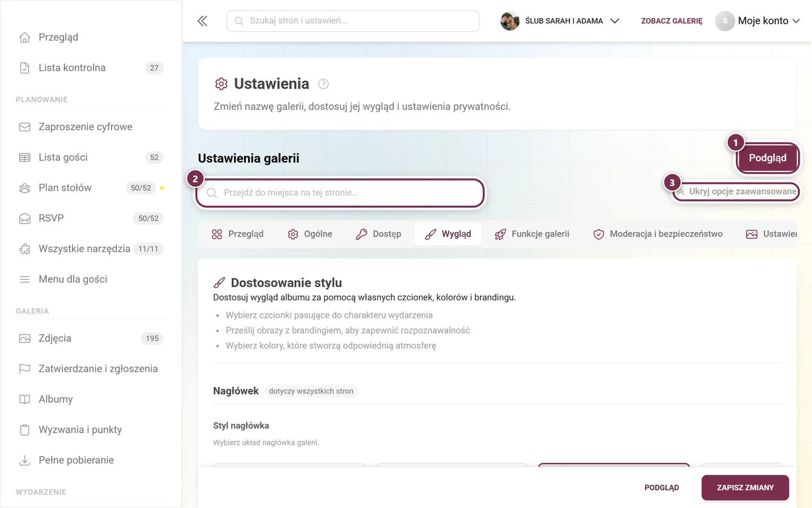Click the Zdjęcia image icon in sidebar
Viewport: 812px width, 508px height.
coord(25,339)
